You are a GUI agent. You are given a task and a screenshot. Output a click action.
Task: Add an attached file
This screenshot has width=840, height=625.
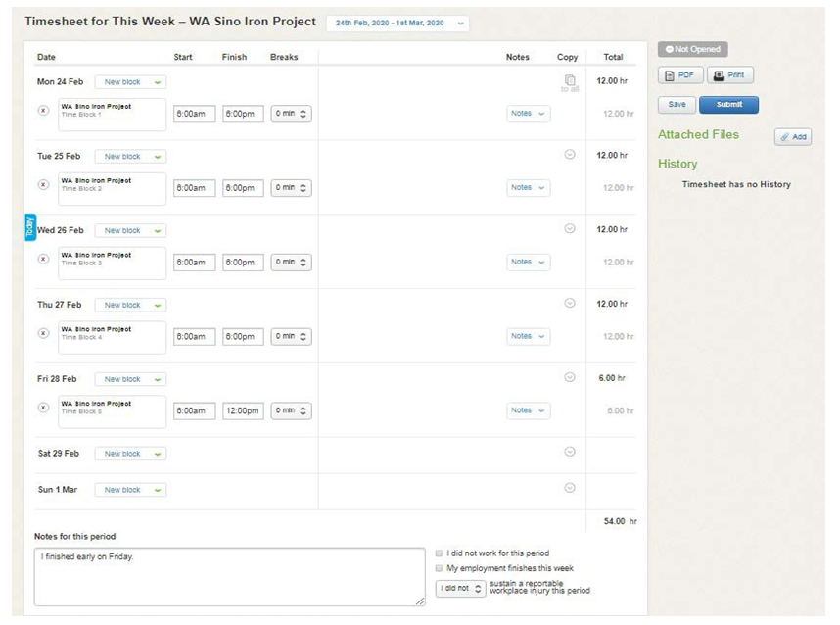tap(793, 137)
